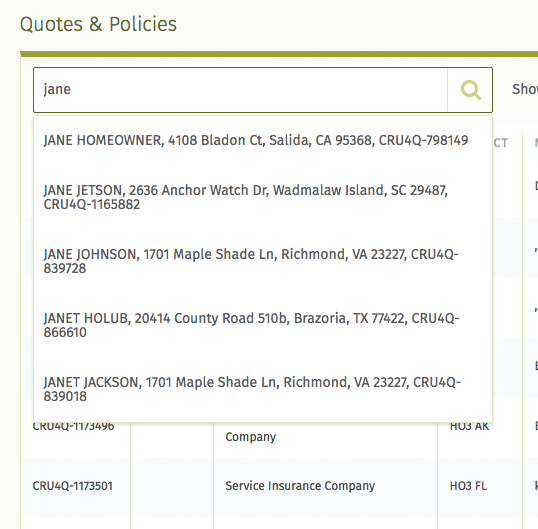The width and height of the screenshot is (538, 529).
Task: Click the Quotes & Policies heading
Action: 98,24
